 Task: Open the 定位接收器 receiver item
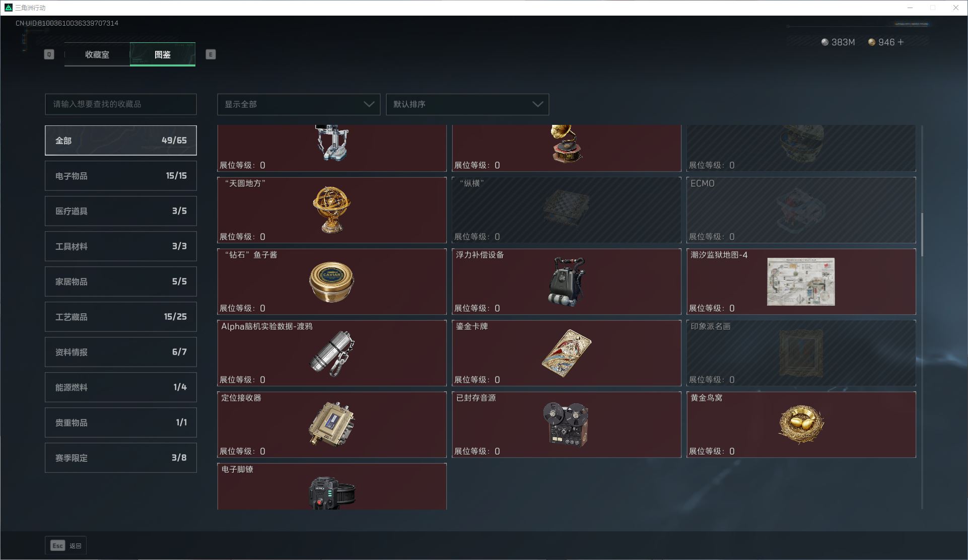pyautogui.click(x=332, y=425)
